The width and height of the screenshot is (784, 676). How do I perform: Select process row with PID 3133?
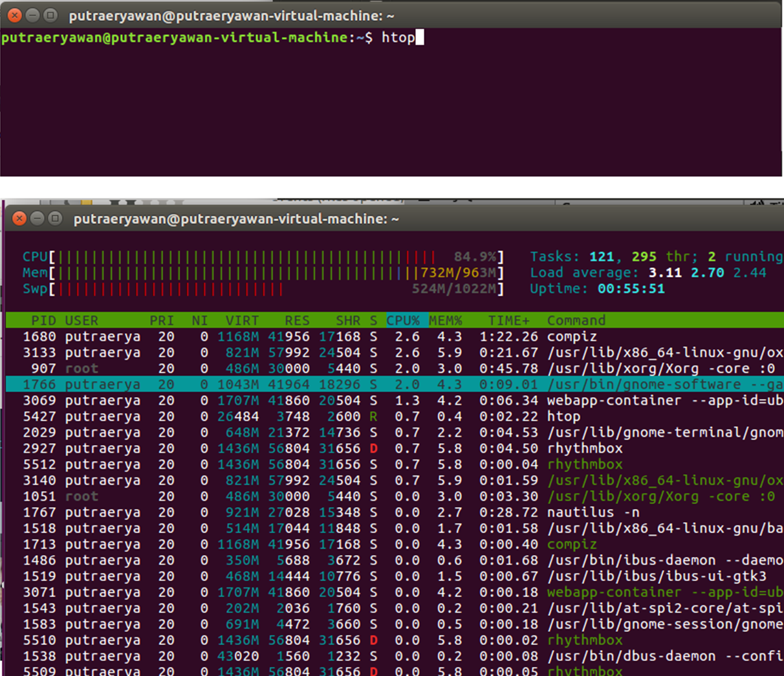point(395,353)
